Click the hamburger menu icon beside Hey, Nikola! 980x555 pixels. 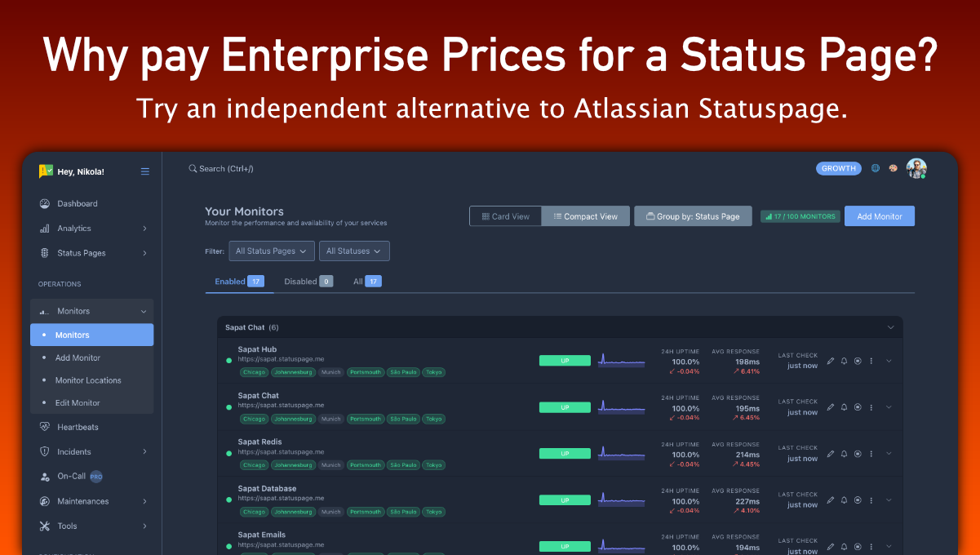pos(145,171)
